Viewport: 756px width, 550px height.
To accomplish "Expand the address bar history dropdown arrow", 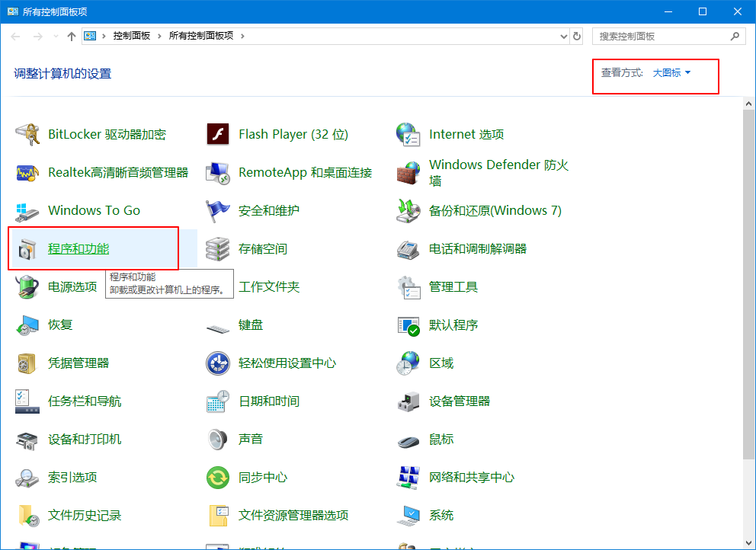I will (x=564, y=36).
